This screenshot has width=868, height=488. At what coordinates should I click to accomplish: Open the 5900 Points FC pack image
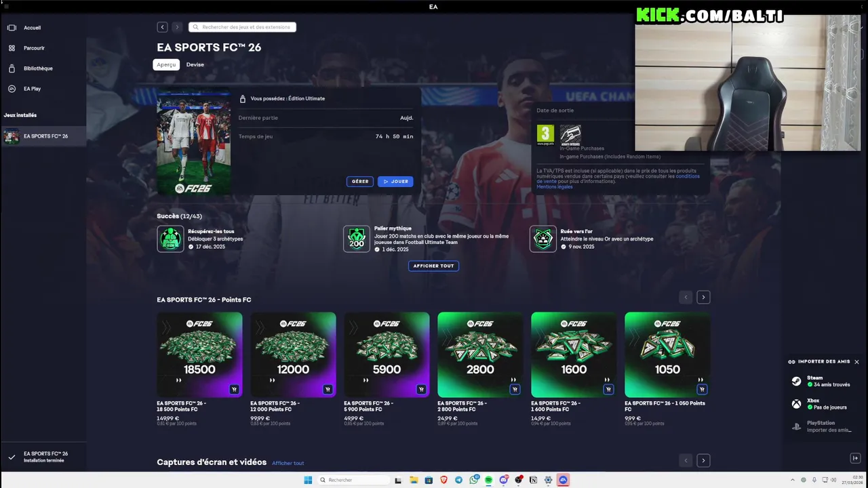click(387, 354)
